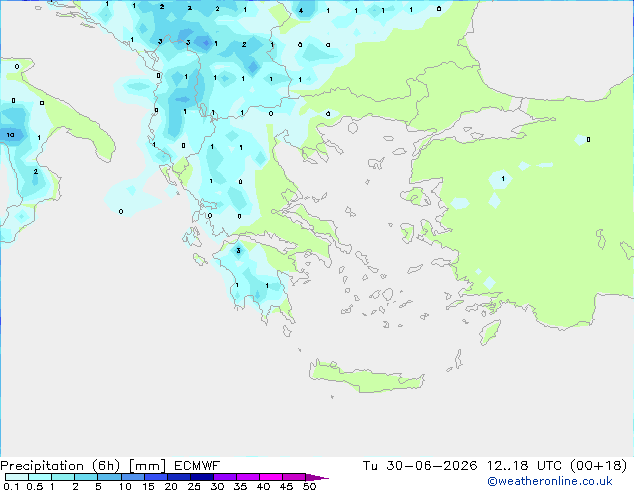Image resolution: width=634 pixels, height=490 pixels.
Task: Click the purple arrow tip of the legend bar
Action: point(317,477)
